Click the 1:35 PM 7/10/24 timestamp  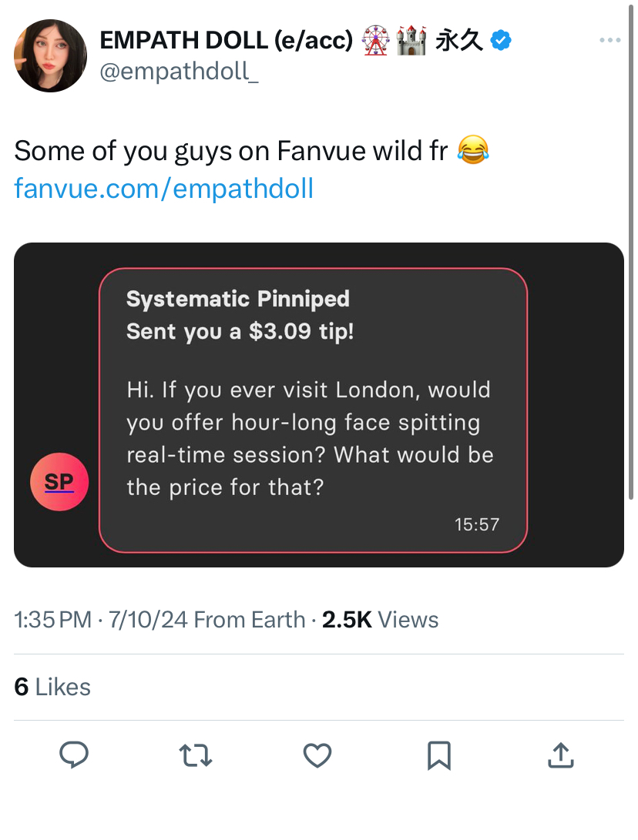click(101, 620)
